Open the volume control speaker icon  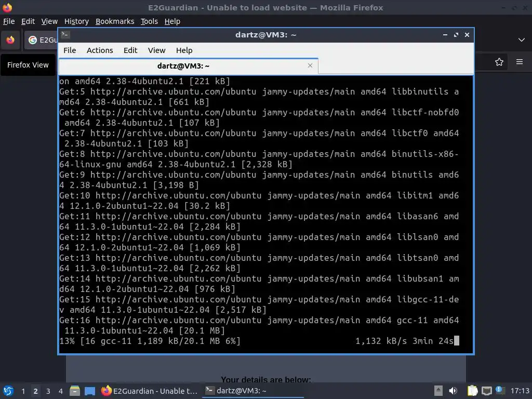click(453, 391)
